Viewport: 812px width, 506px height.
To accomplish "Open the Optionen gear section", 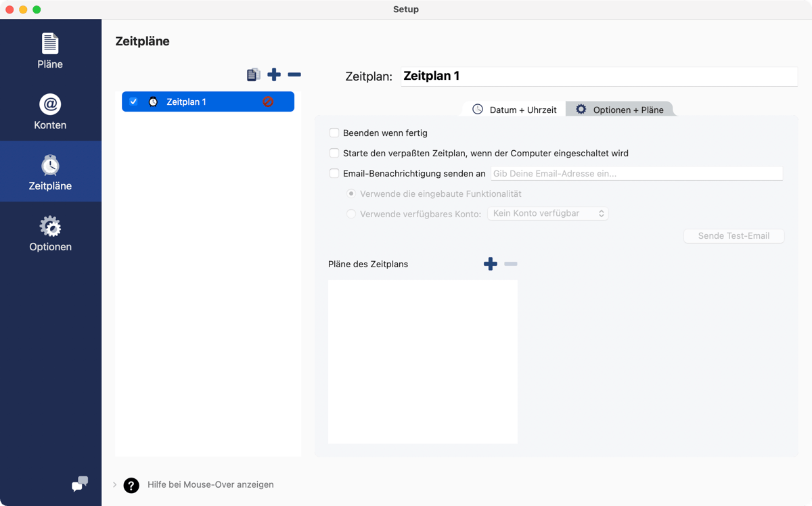I will tap(50, 233).
